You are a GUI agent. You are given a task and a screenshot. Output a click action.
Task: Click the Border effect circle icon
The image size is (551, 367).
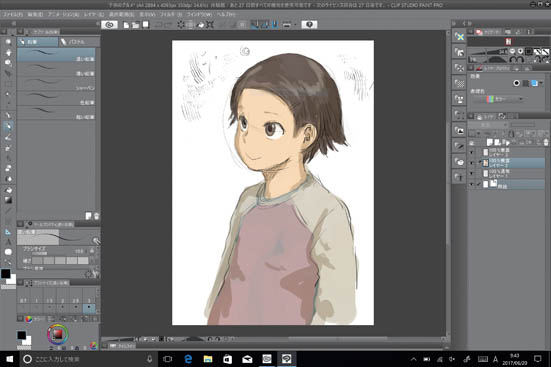(x=516, y=83)
